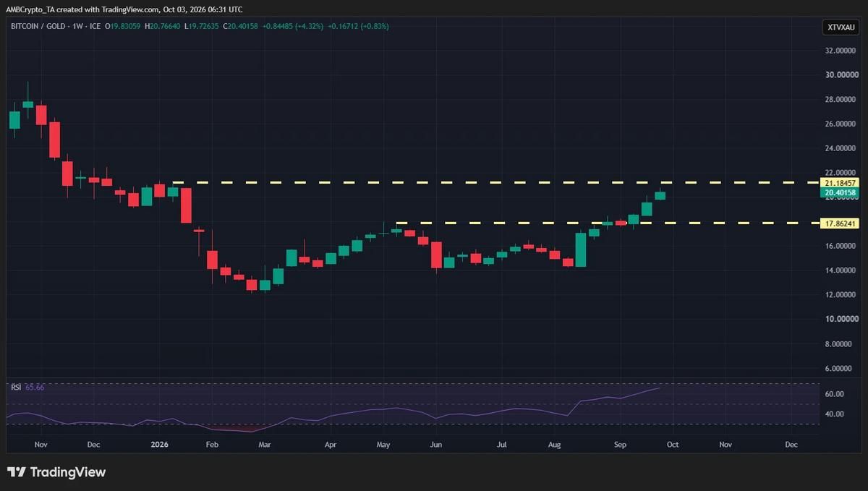Click the 12.00000 price axis label
Image resolution: width=868 pixels, height=491 pixels.
click(841, 294)
